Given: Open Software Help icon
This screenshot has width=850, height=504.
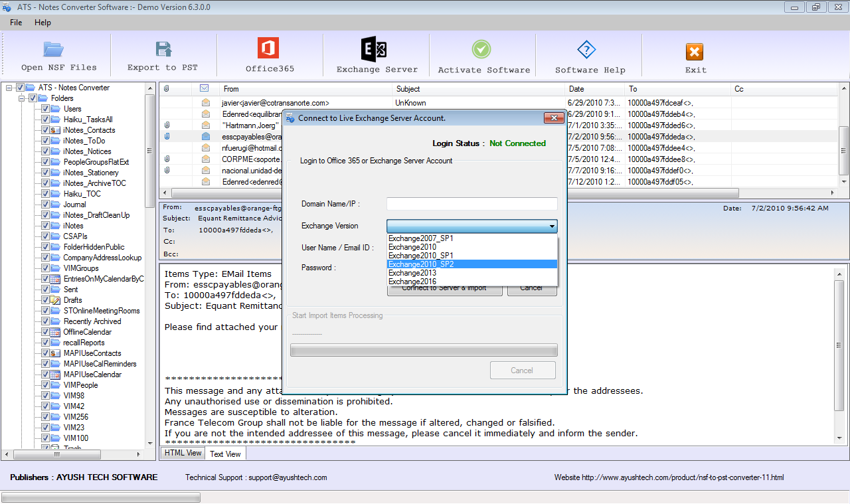Looking at the screenshot, I should [586, 49].
